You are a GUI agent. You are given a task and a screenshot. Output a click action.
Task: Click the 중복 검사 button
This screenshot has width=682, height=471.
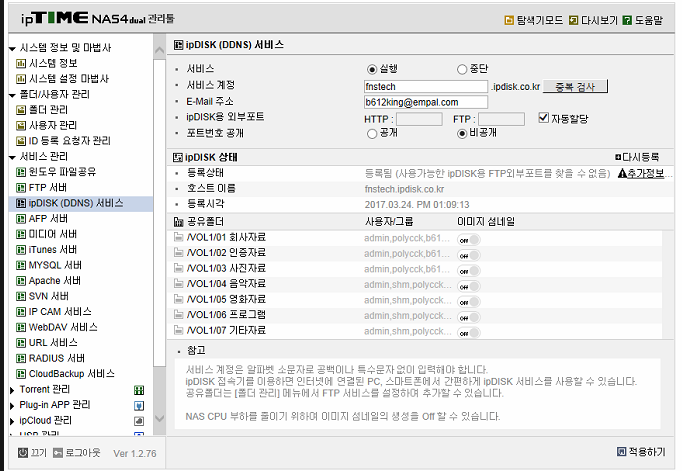(575, 87)
